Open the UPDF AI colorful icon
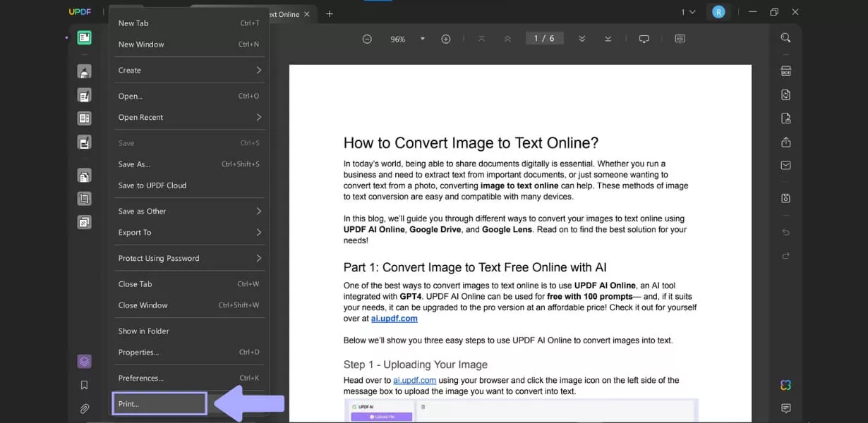868x423 pixels. [785, 385]
